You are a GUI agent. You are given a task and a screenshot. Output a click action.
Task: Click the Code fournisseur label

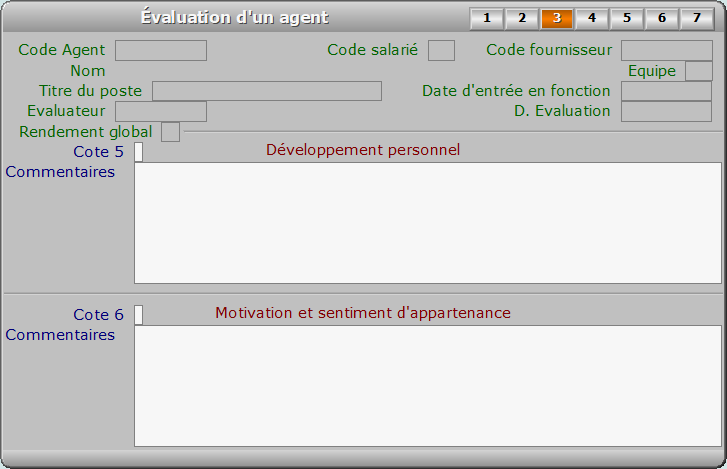(549, 50)
